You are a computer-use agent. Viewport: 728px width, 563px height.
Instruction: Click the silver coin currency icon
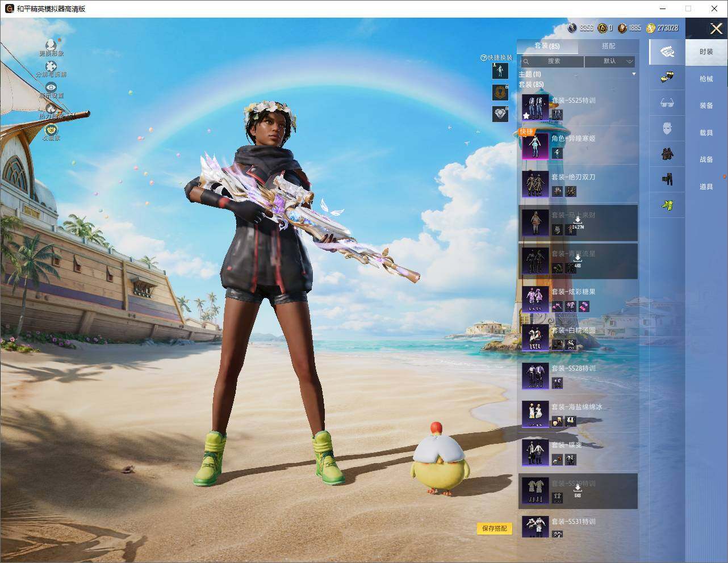pyautogui.click(x=572, y=28)
